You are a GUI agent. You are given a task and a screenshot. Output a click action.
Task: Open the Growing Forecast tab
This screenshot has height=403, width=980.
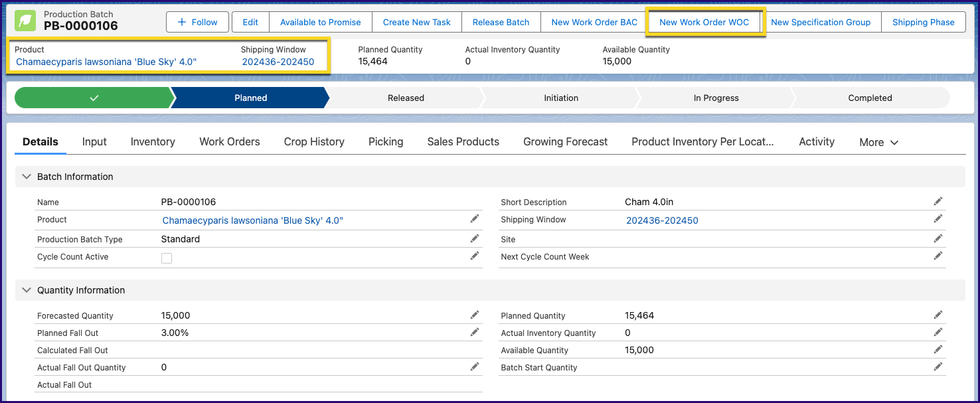pos(566,141)
